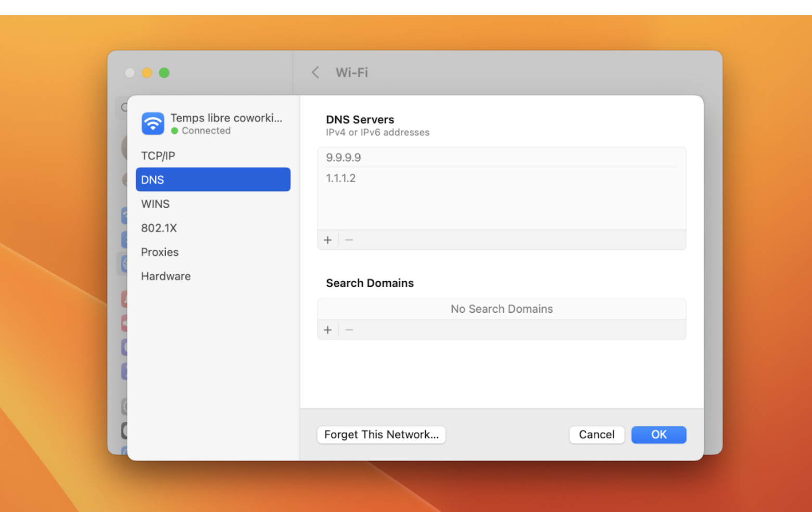The width and height of the screenshot is (812, 512).
Task: Click the plus icon under Search Domains
Action: [x=328, y=329]
